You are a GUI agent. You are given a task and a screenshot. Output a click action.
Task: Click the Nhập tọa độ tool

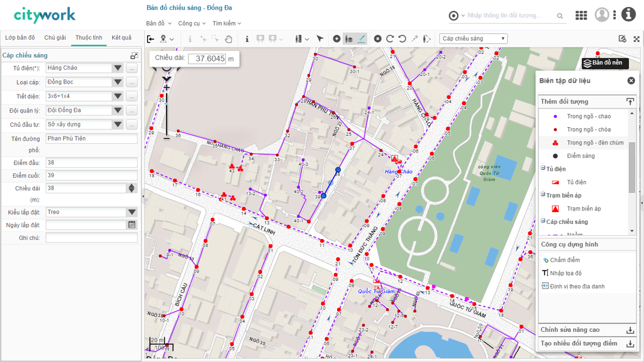(562, 273)
